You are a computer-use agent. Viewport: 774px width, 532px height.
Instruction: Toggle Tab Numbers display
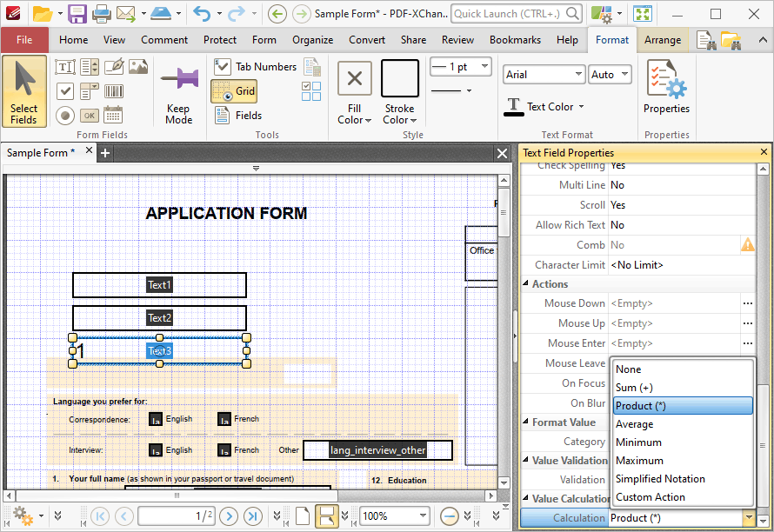[255, 67]
